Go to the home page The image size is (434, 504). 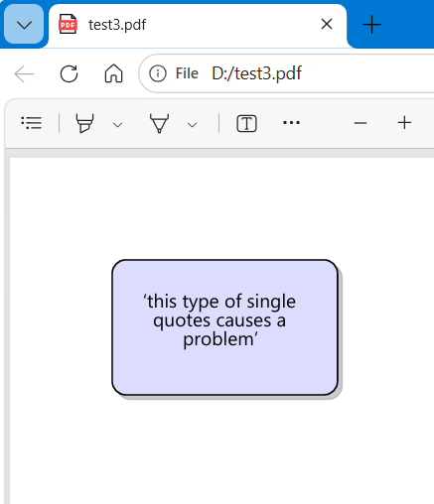point(113,73)
